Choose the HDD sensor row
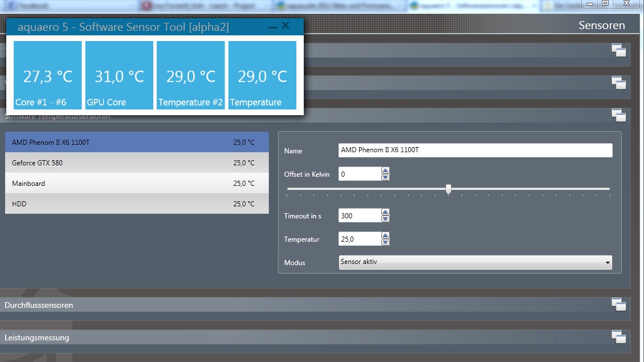The width and height of the screenshot is (644, 362). pyautogui.click(x=136, y=204)
